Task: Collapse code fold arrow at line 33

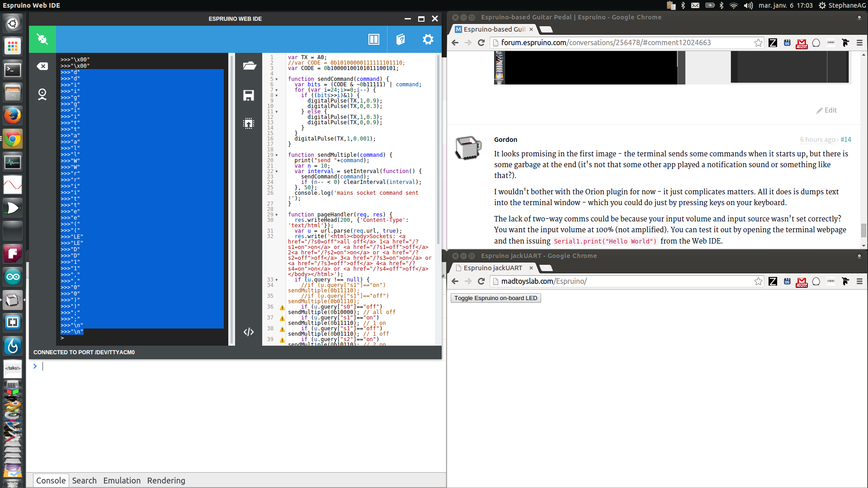Action: [277, 280]
